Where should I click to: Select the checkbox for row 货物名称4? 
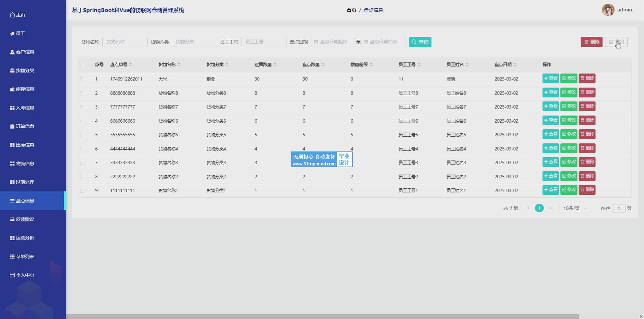point(82,149)
